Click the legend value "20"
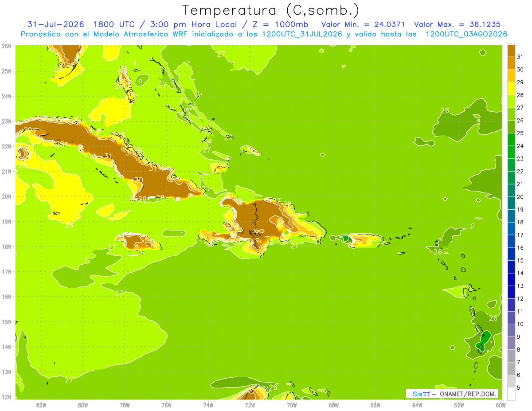The image size is (532, 411). tap(520, 197)
